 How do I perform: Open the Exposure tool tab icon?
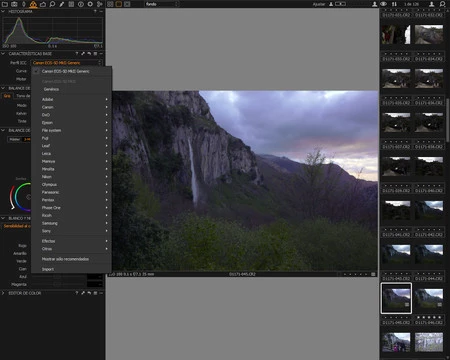pyautogui.click(x=43, y=4)
